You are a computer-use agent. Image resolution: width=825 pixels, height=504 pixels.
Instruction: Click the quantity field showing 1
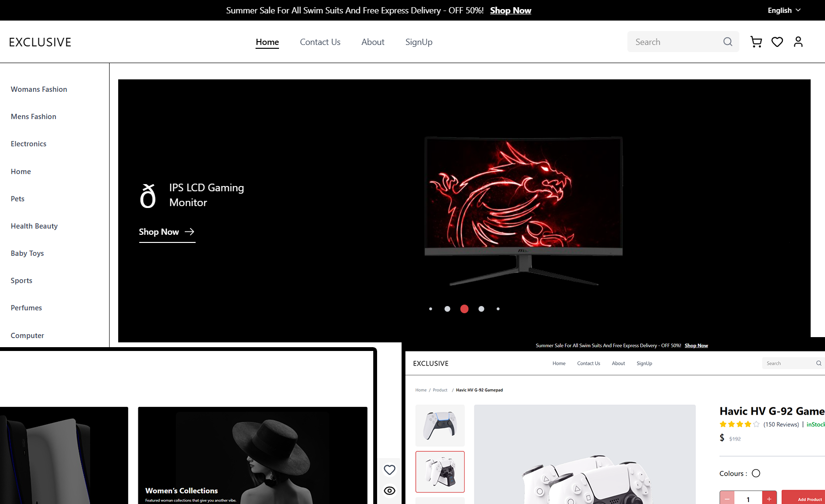pos(748,497)
